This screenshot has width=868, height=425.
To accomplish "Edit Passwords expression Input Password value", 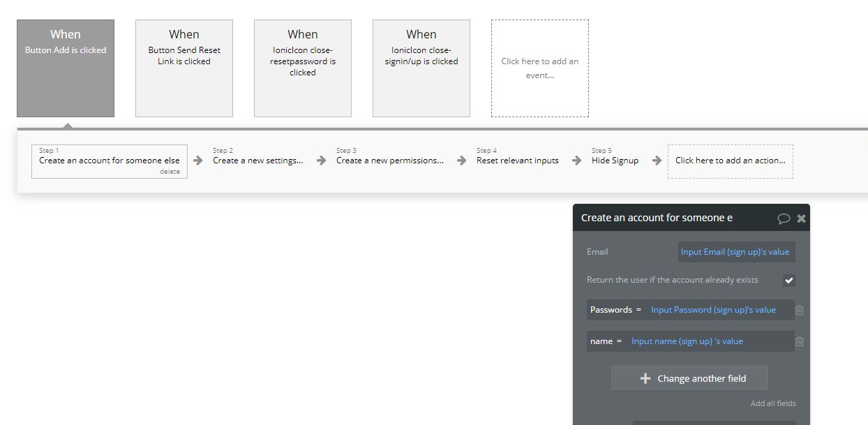I will coord(713,310).
